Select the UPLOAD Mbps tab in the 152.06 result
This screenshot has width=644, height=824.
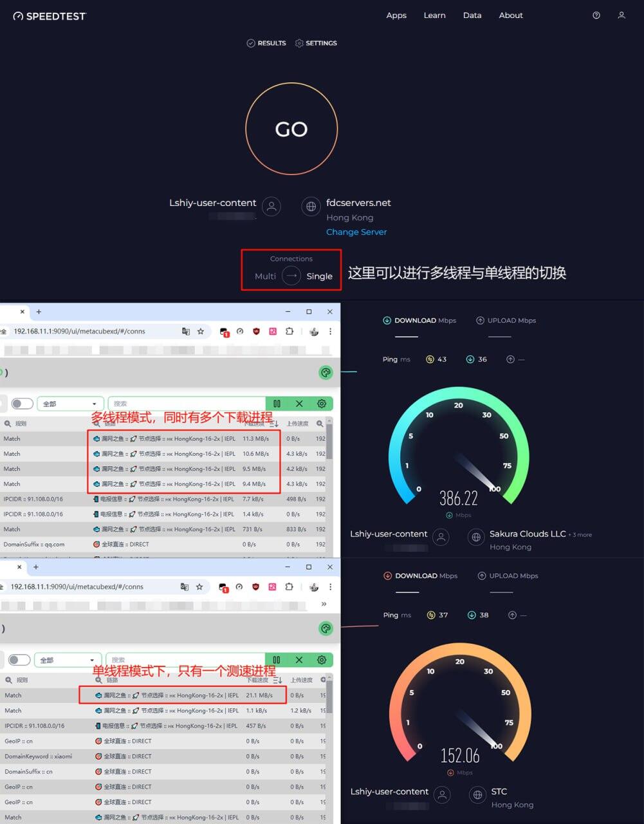tap(508, 576)
